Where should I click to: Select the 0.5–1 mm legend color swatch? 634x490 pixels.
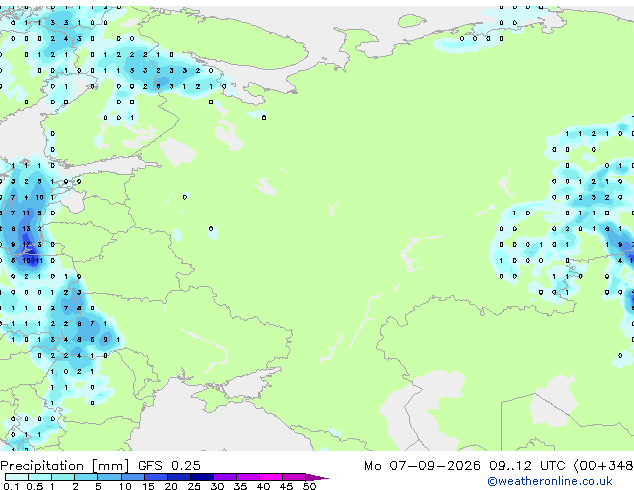tap(40, 477)
